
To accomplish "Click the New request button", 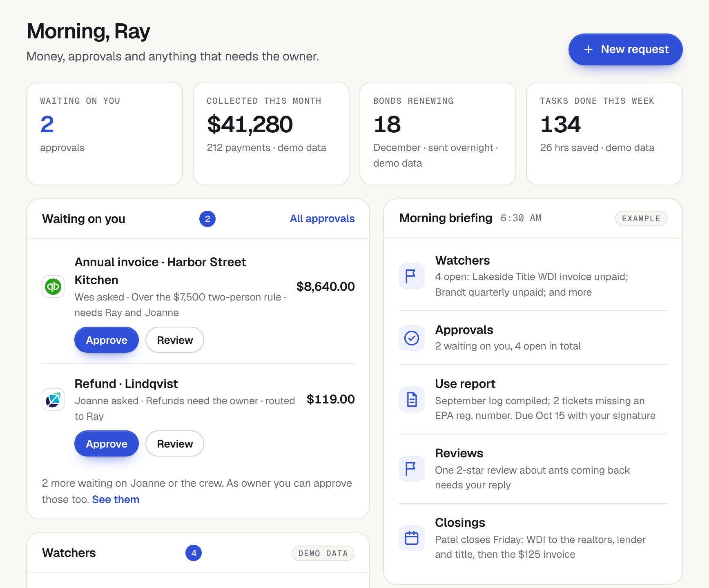I will tap(625, 49).
